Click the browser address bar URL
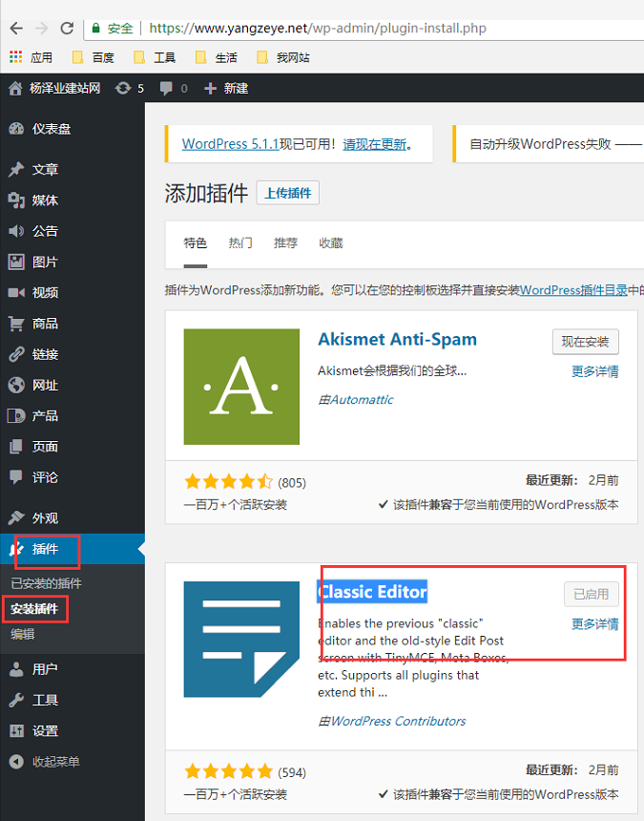Screen dimensions: 644x821 [318, 29]
